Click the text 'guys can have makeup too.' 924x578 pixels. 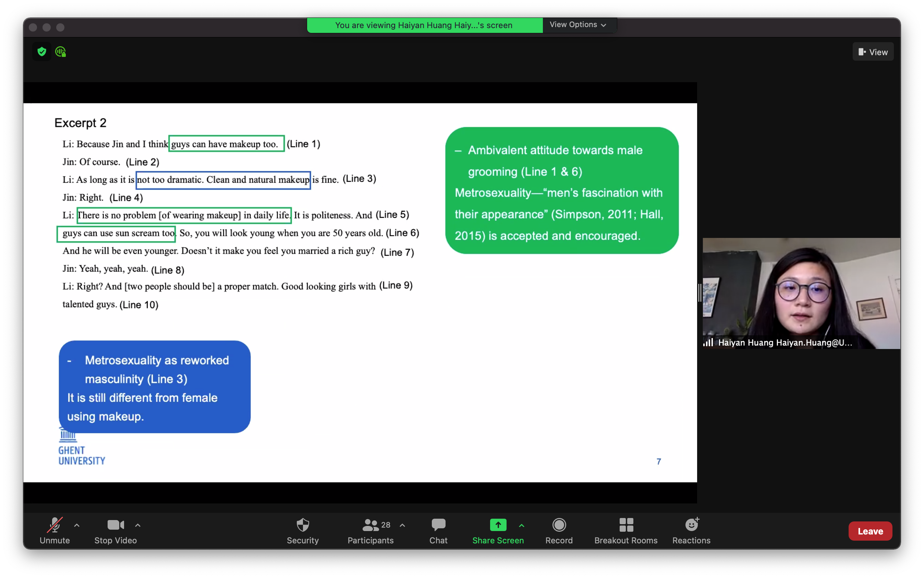(225, 144)
